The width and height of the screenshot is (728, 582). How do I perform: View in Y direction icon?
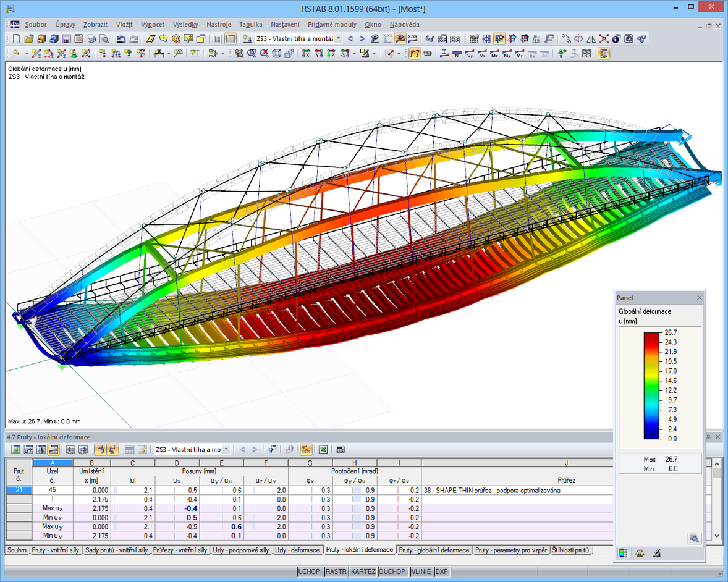point(318,53)
